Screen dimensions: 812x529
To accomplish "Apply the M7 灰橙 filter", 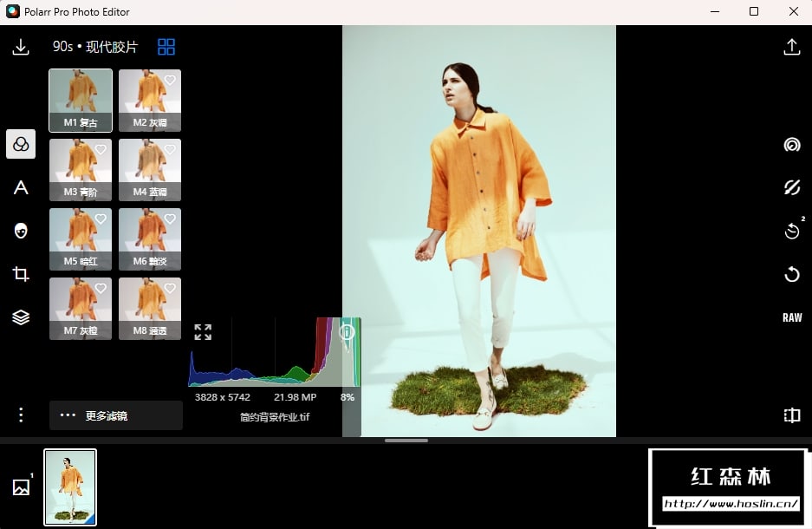I will pyautogui.click(x=81, y=309).
